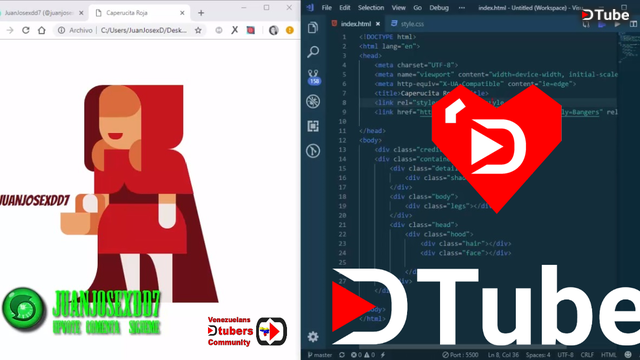Image resolution: width=640 pixels, height=360 pixels.
Task: Switch to the JuanJosexdd7 Chrome tab
Action: click(x=39, y=13)
